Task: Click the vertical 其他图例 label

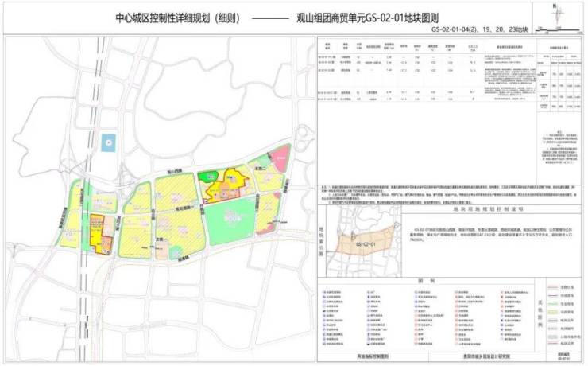Action: (541, 313)
